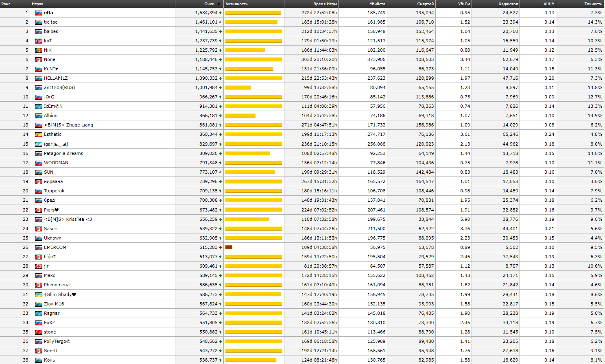The image size is (605, 364).
Task: Open Patagonia dreams player profile
Action: pyautogui.click(x=63, y=153)
